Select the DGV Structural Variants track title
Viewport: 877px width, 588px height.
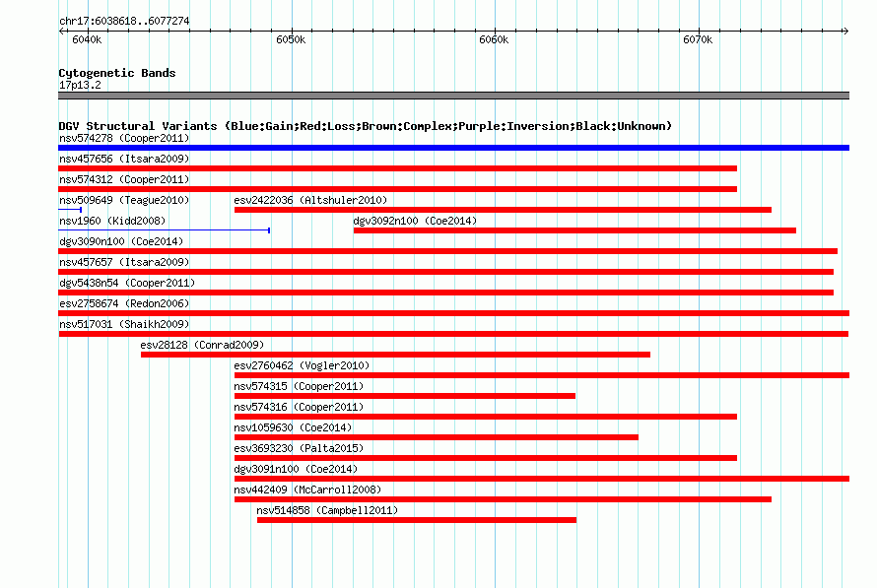[366, 126]
